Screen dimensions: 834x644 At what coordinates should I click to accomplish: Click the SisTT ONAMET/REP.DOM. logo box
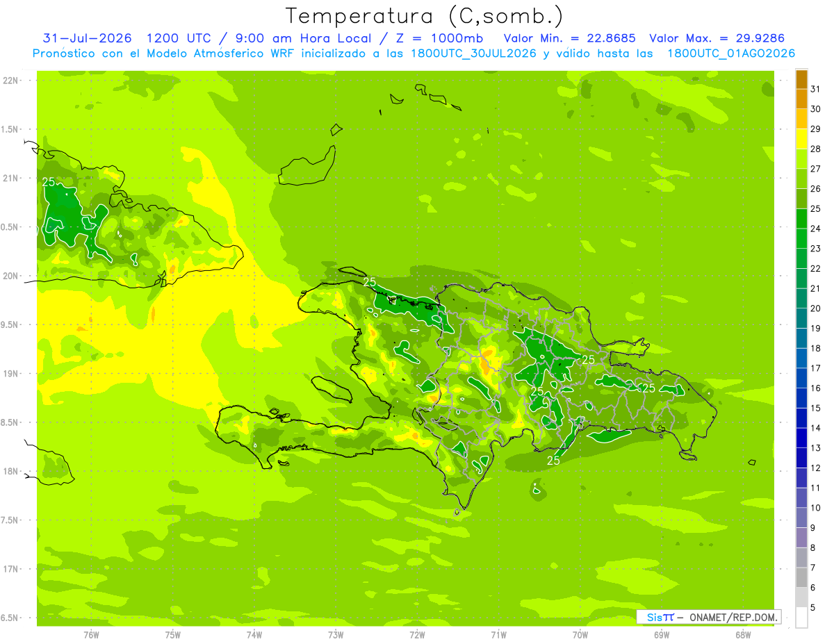pyautogui.click(x=708, y=617)
